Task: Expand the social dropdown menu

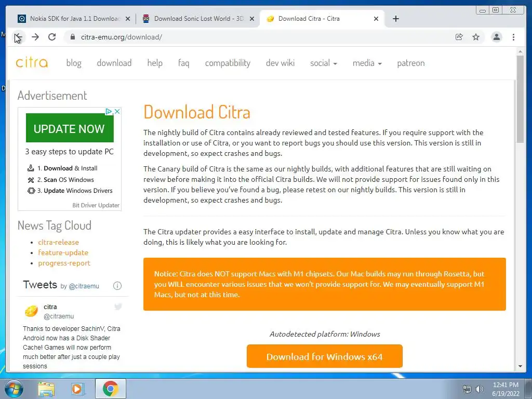Action: (323, 63)
